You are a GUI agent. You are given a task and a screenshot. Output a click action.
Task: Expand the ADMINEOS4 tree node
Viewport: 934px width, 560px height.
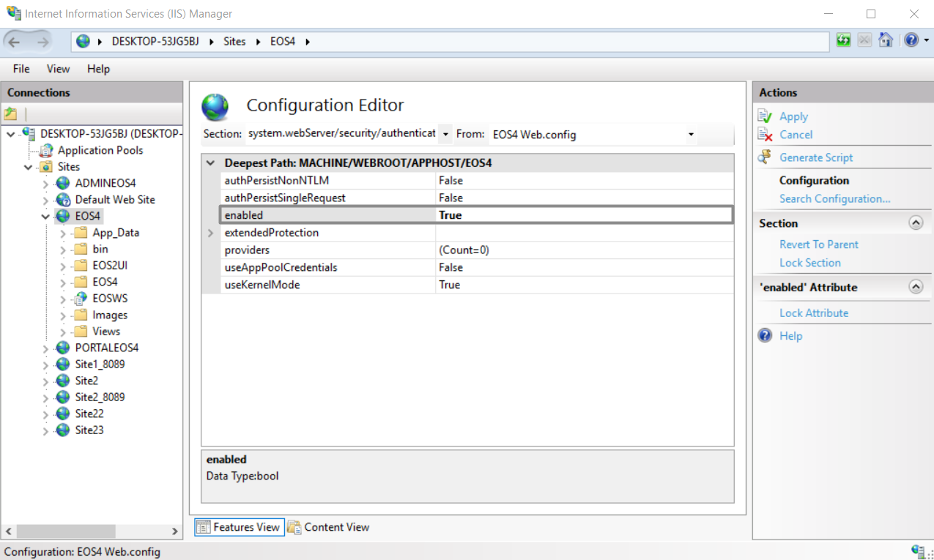point(45,184)
